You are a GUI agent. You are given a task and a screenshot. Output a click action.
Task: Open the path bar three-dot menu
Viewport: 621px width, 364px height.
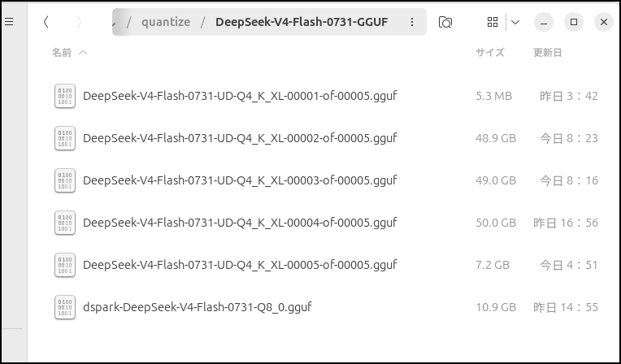click(x=412, y=22)
